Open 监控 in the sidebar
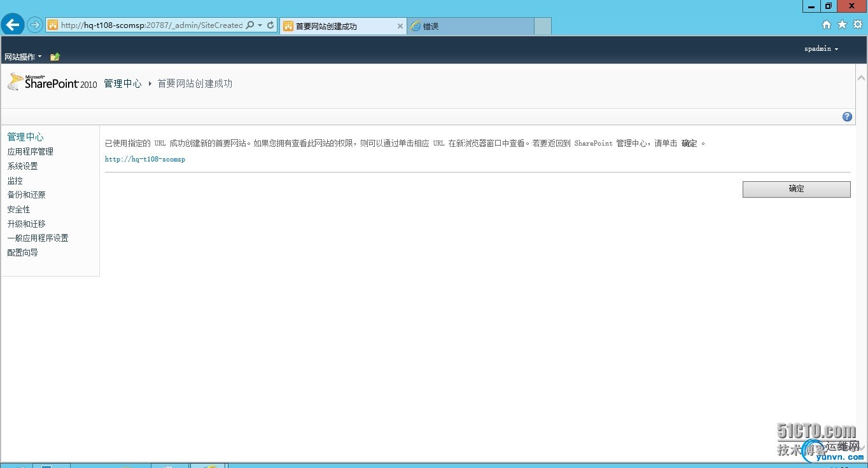The height and width of the screenshot is (468, 868). click(x=15, y=181)
